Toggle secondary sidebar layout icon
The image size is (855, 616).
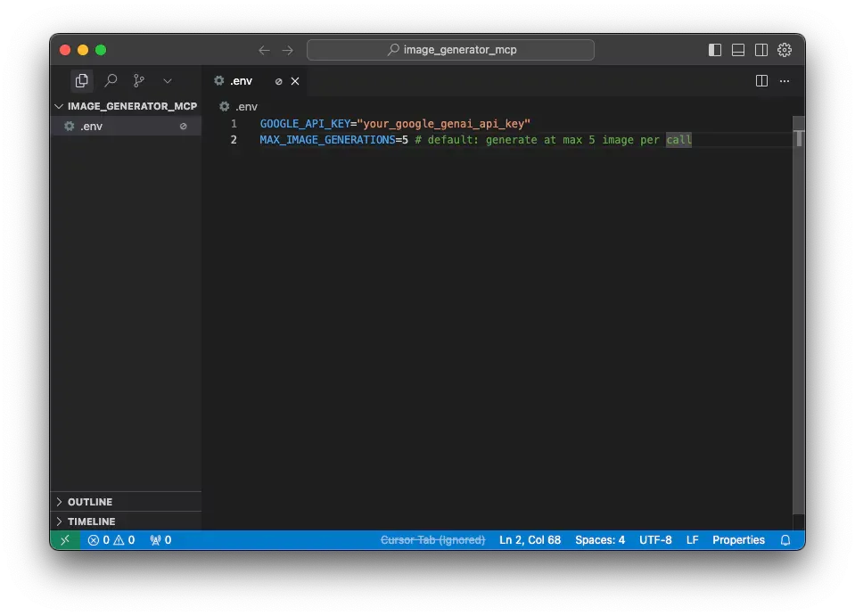tap(761, 50)
